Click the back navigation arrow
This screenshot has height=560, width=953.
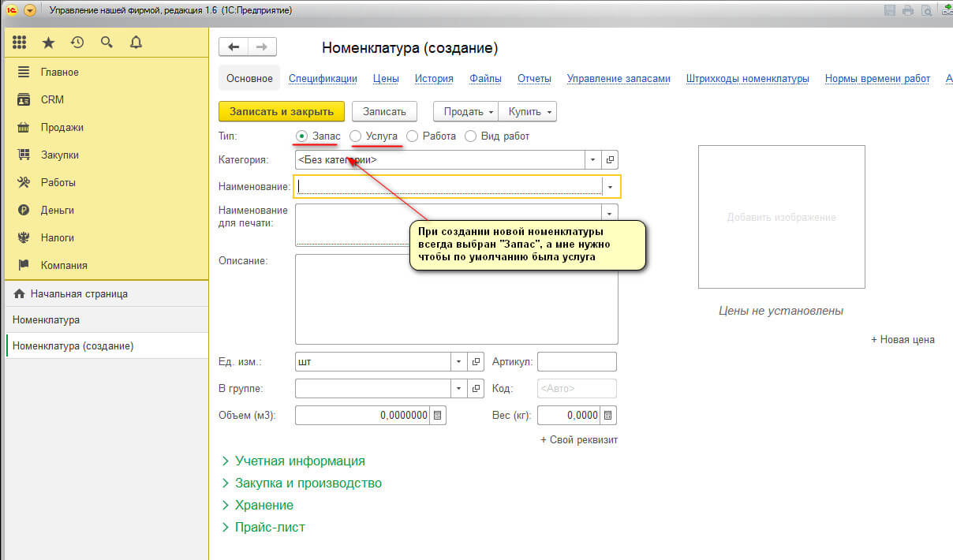tap(233, 47)
